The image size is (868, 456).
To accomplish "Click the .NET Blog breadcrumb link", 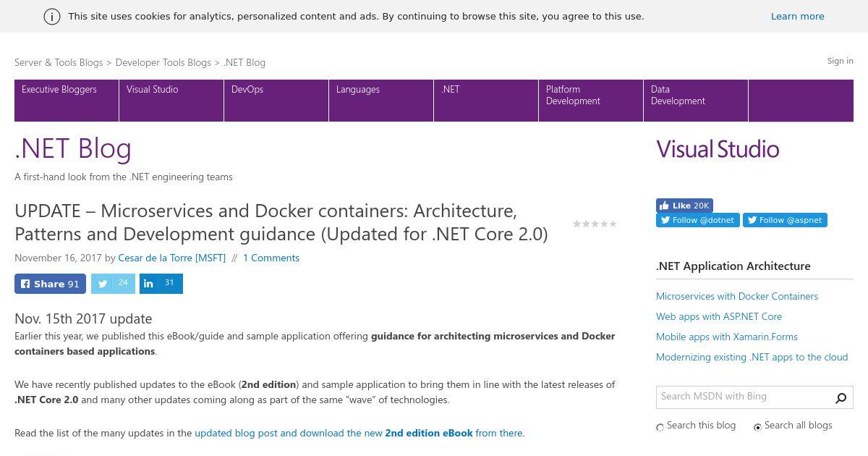I will point(244,62).
